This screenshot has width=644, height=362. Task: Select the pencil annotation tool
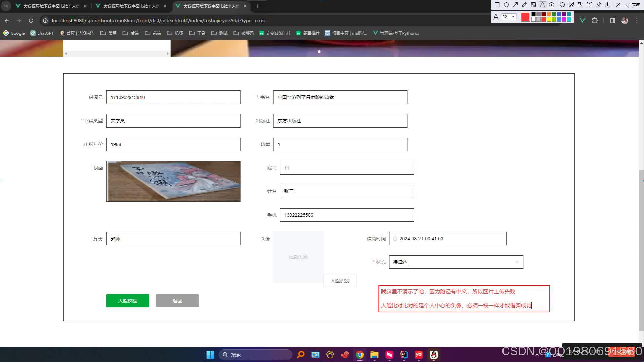pos(525,5)
